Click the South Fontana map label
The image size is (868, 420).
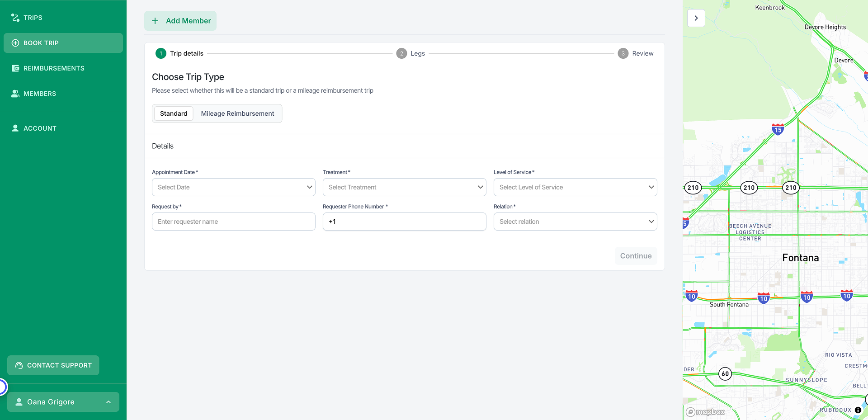[x=729, y=305]
